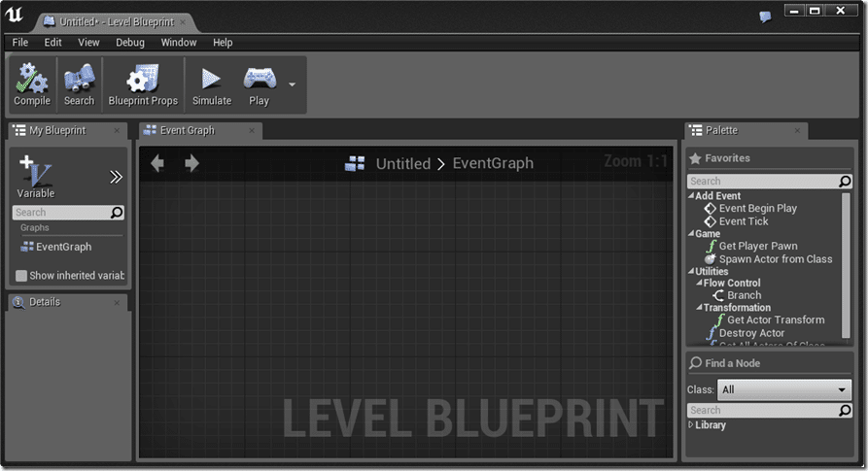Add a new Variable
Screen dimensions: 868x471
coord(35,177)
